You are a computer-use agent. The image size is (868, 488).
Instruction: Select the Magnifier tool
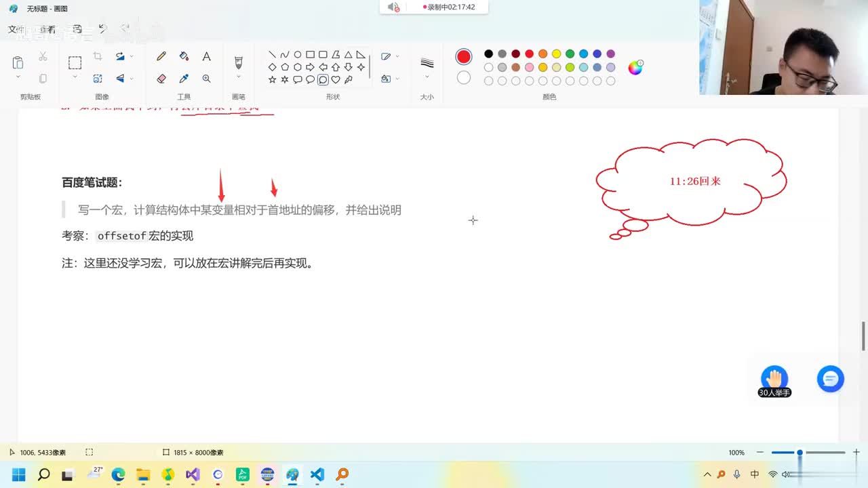[206, 79]
